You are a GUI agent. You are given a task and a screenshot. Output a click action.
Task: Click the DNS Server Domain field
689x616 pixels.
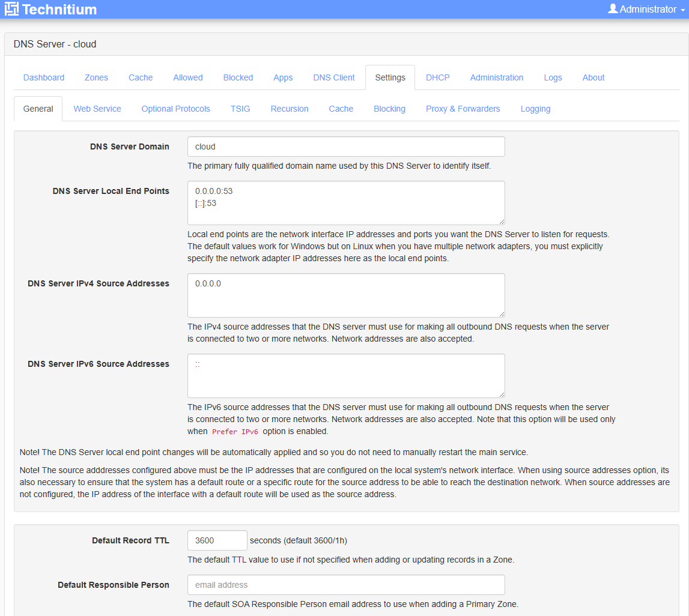346,146
